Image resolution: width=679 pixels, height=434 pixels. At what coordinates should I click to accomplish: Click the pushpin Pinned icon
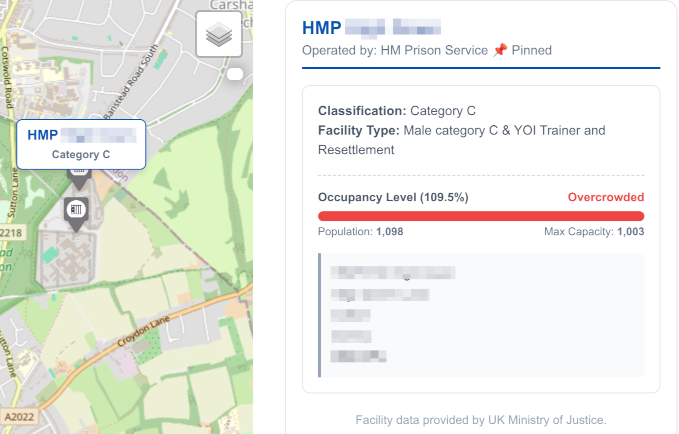point(500,50)
